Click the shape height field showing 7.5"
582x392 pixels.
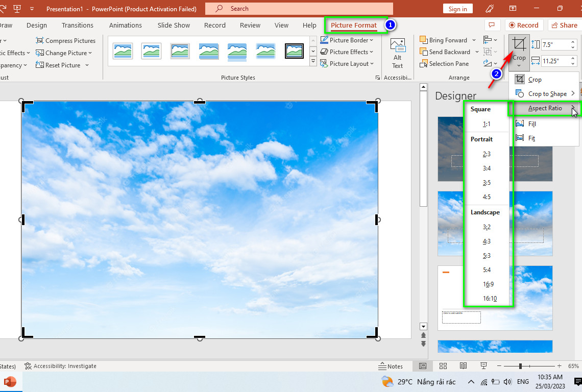click(555, 44)
